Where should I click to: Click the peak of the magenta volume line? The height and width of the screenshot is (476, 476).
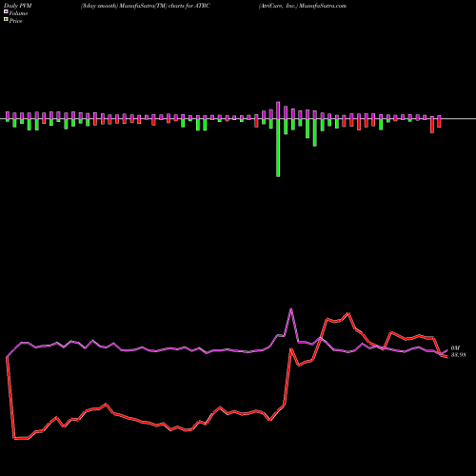[x=291, y=308]
